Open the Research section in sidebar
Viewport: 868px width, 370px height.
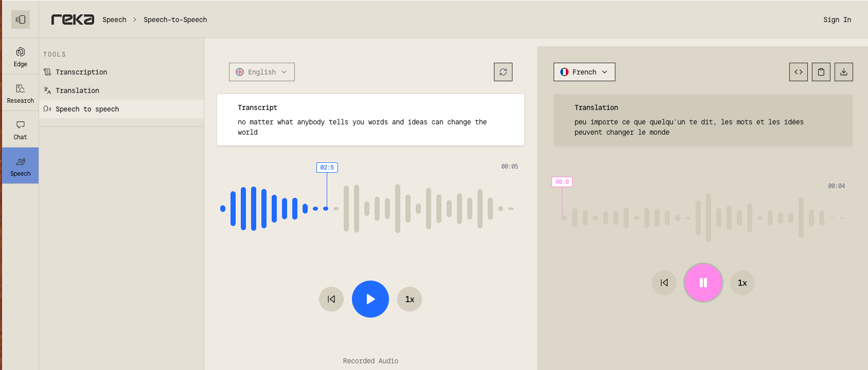(21, 93)
